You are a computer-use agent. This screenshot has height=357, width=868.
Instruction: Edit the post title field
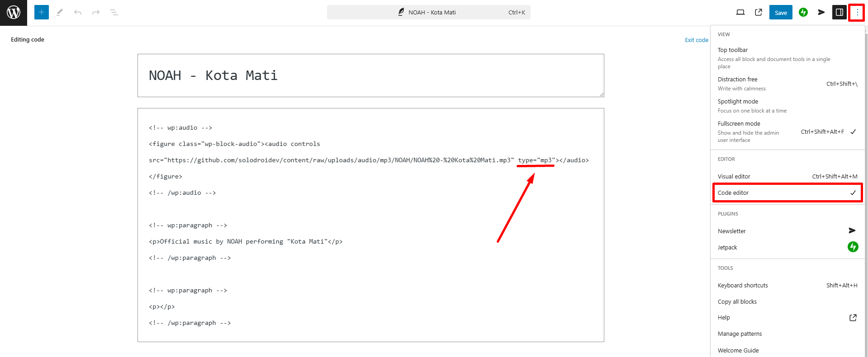pos(371,75)
